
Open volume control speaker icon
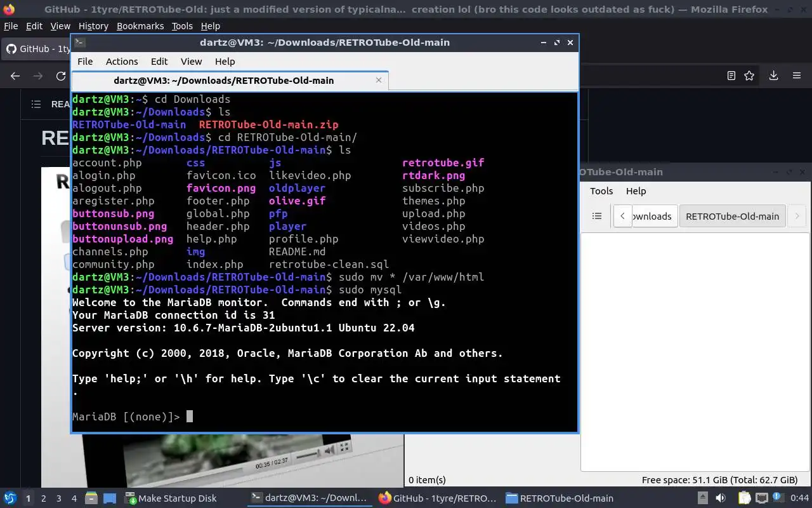[721, 498]
